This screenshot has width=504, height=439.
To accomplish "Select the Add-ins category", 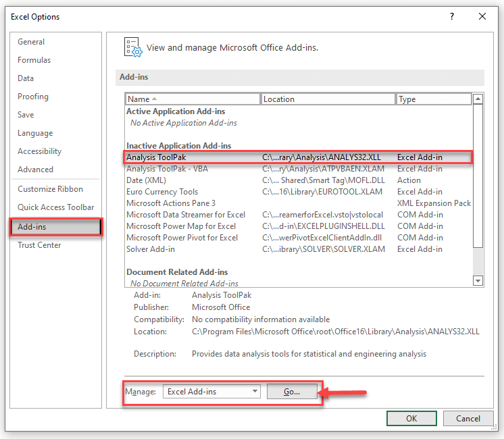I will pyautogui.click(x=56, y=227).
